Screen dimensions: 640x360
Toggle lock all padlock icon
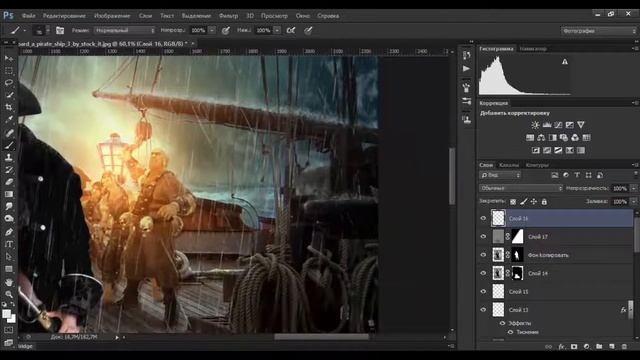click(x=544, y=202)
